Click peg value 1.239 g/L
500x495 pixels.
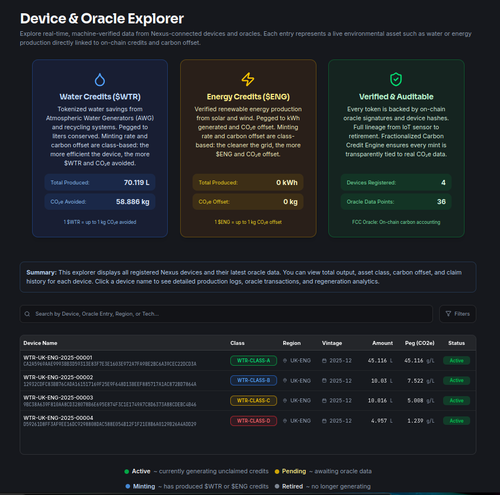point(421,421)
